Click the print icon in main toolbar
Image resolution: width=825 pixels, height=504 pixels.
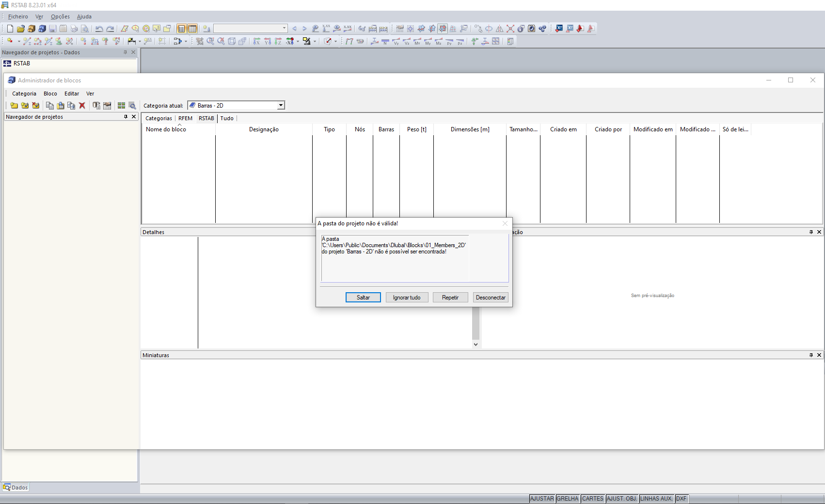coord(74,29)
